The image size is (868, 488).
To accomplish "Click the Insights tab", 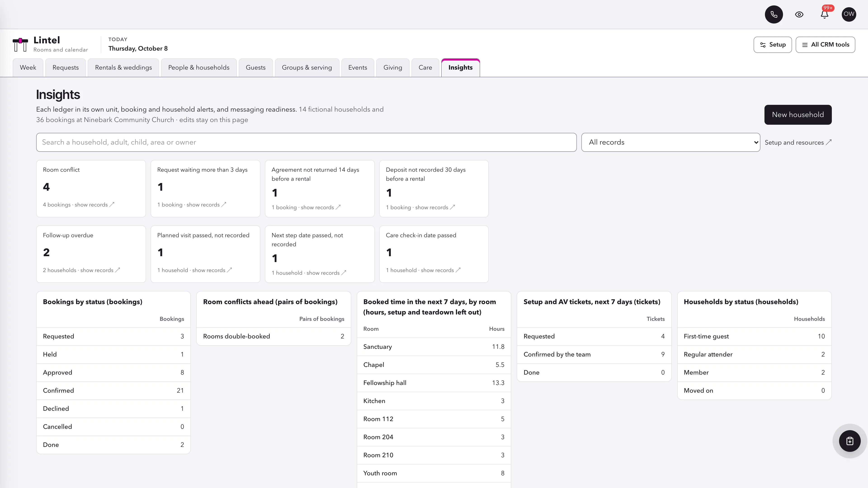I will click(460, 68).
